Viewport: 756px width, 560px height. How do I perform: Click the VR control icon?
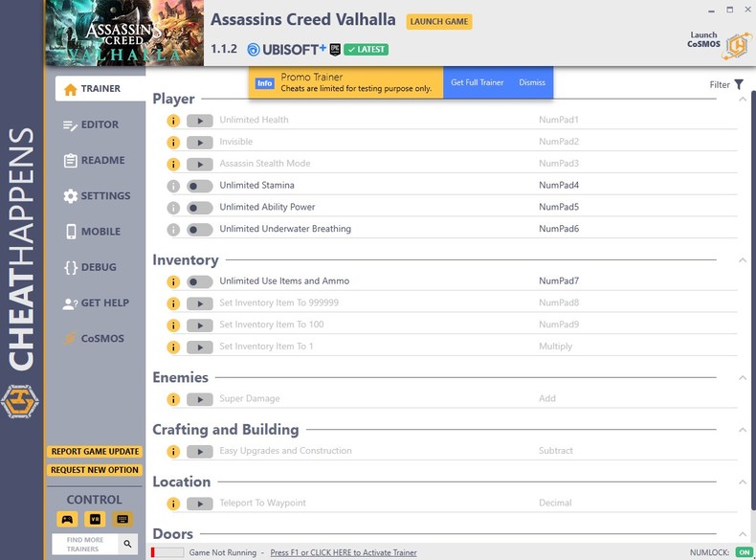[x=95, y=520]
